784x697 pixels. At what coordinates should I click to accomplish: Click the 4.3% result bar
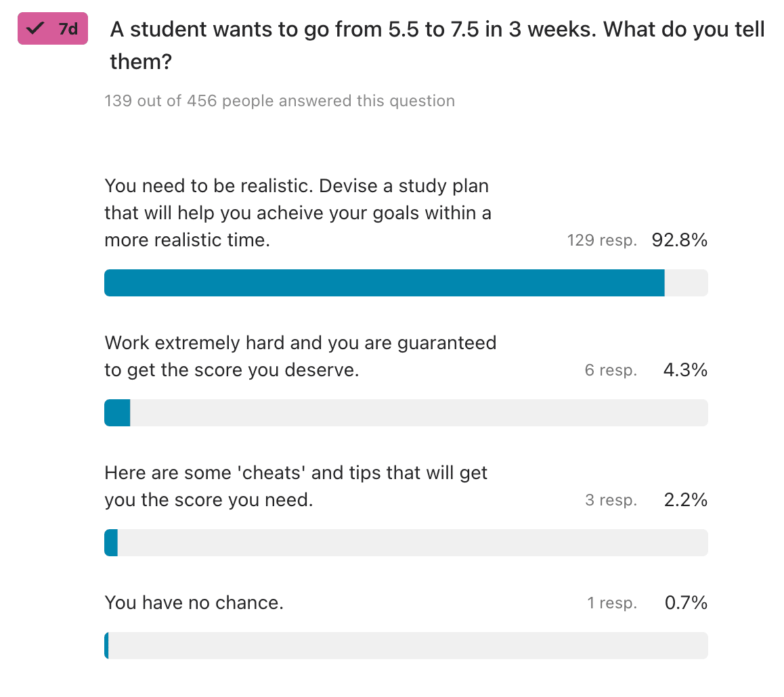pos(406,413)
